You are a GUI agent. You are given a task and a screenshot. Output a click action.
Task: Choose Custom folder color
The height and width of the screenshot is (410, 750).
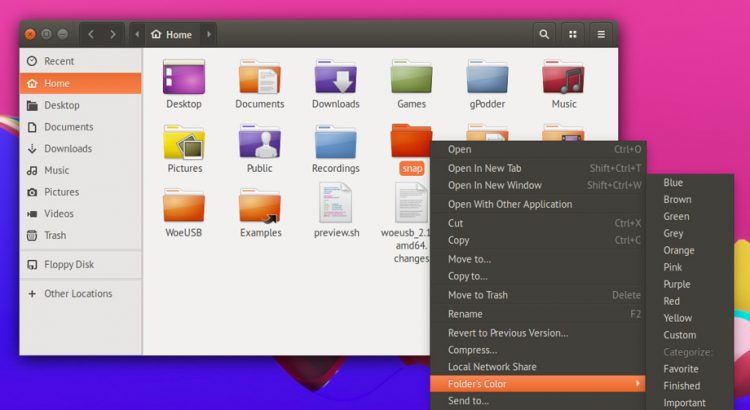pyautogui.click(x=691, y=335)
